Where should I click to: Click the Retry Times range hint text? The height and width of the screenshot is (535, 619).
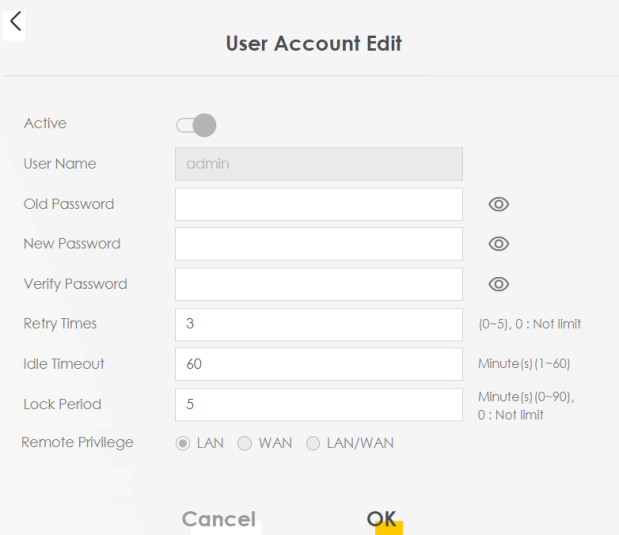[x=529, y=324]
